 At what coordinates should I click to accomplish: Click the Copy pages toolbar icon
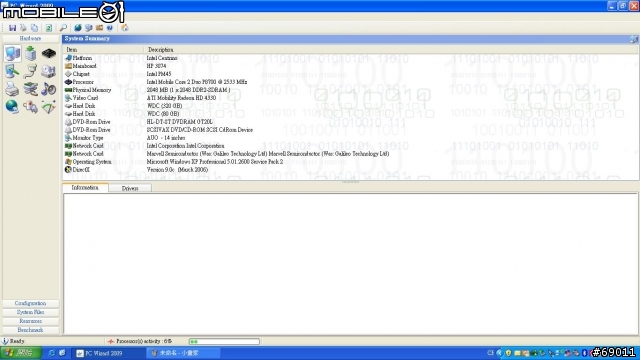click(x=34, y=28)
